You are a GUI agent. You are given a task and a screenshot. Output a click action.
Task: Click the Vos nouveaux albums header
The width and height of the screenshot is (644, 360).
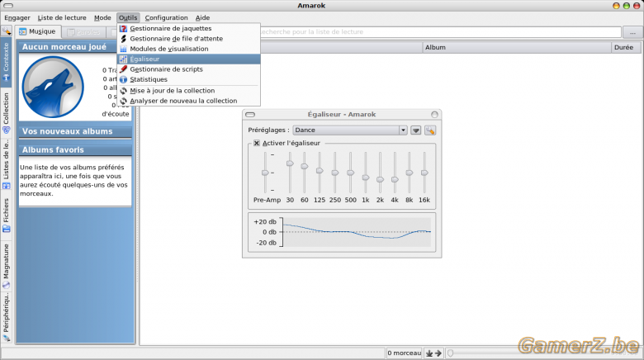coord(75,131)
